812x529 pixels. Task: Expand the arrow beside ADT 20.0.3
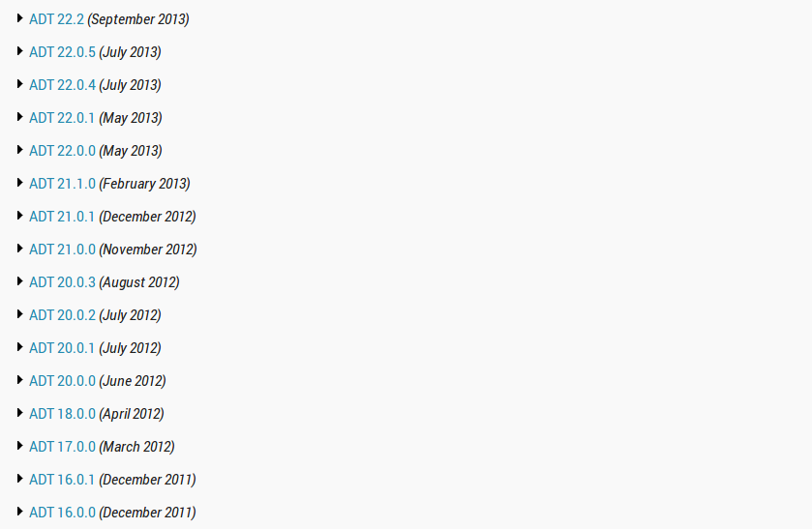pos(19,281)
